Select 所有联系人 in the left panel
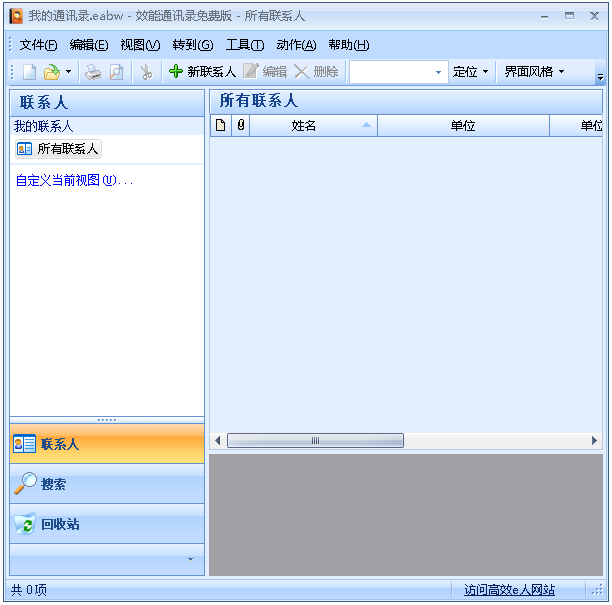The width and height of the screenshot is (612, 605). (58, 149)
